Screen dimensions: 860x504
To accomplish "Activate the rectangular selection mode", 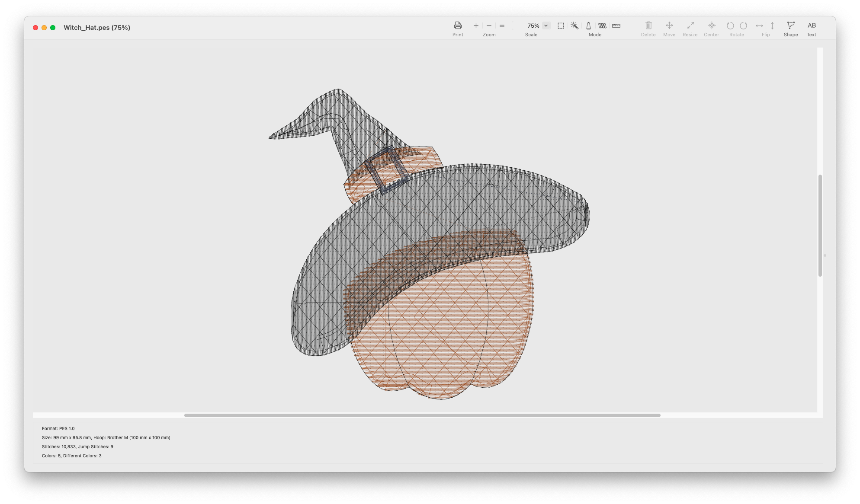I will coord(561,26).
